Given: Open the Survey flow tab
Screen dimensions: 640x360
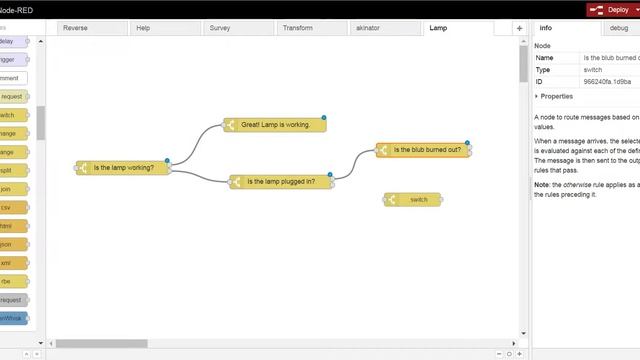Looking at the screenshot, I should point(238,28).
